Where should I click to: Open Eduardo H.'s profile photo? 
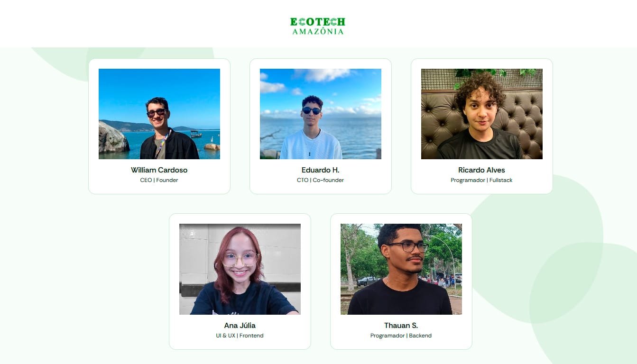[321, 114]
